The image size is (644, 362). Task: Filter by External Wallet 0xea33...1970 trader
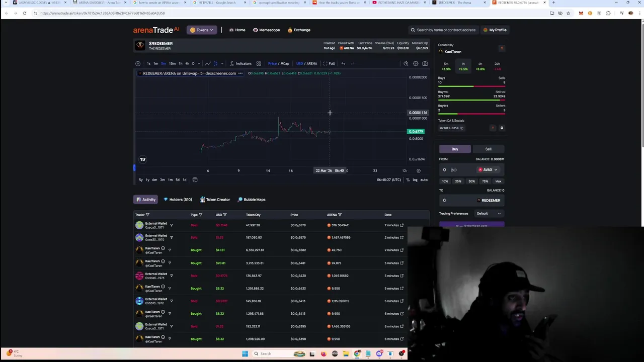pyautogui.click(x=171, y=237)
